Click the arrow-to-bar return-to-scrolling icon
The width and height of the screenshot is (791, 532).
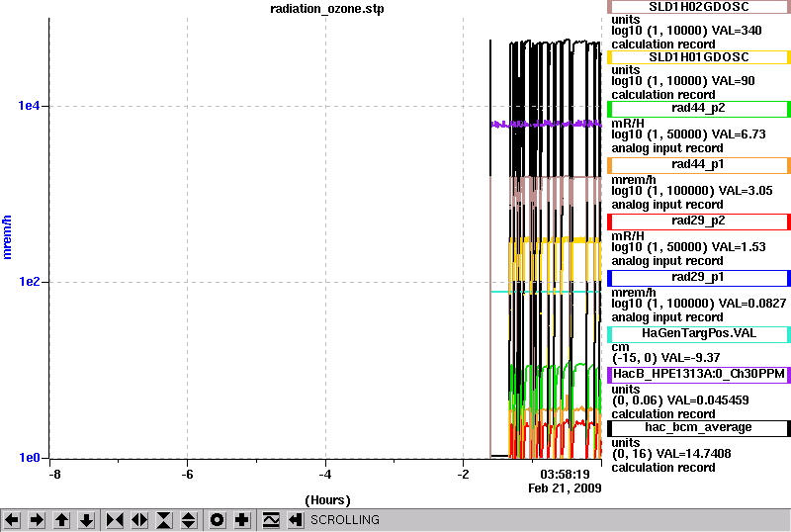click(296, 520)
